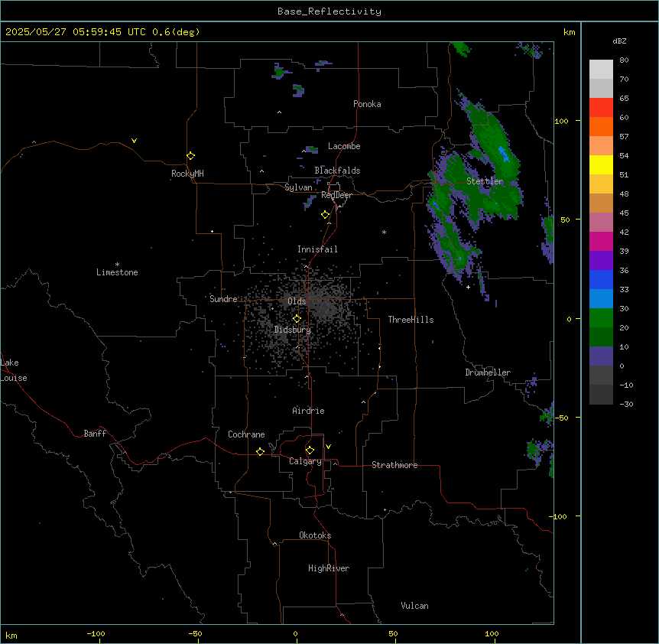Click the yellow marker south of RedDeer
The width and height of the screenshot is (659, 644).
[x=325, y=215]
